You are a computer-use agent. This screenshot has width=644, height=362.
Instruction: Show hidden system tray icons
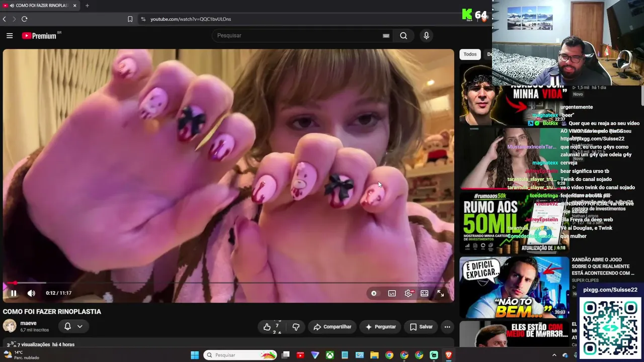tap(554, 355)
